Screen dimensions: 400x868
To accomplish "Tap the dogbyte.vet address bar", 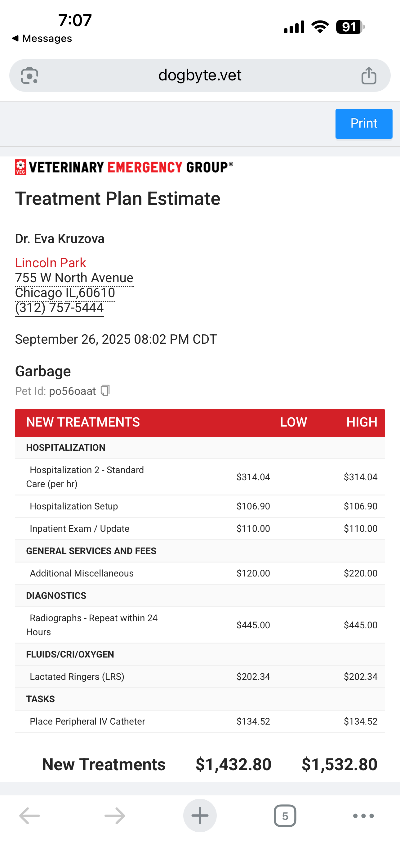I will coord(200,75).
